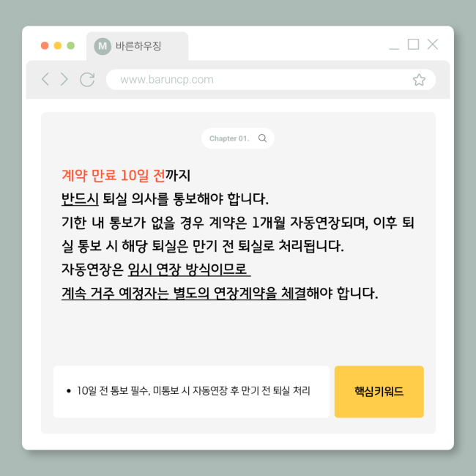This screenshot has height=476, width=476.
Task: Select the 바른하우징 browser tab
Action: (x=137, y=46)
